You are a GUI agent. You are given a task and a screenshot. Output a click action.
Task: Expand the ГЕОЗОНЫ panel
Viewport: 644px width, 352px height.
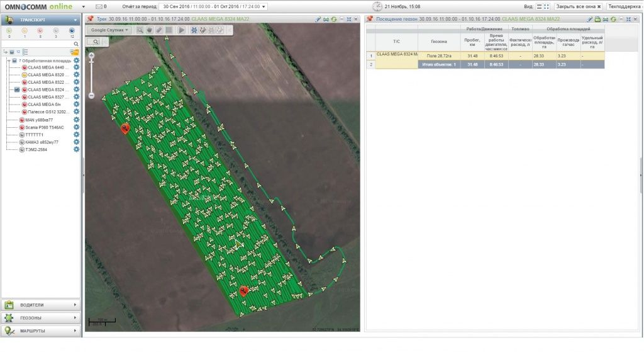point(41,317)
